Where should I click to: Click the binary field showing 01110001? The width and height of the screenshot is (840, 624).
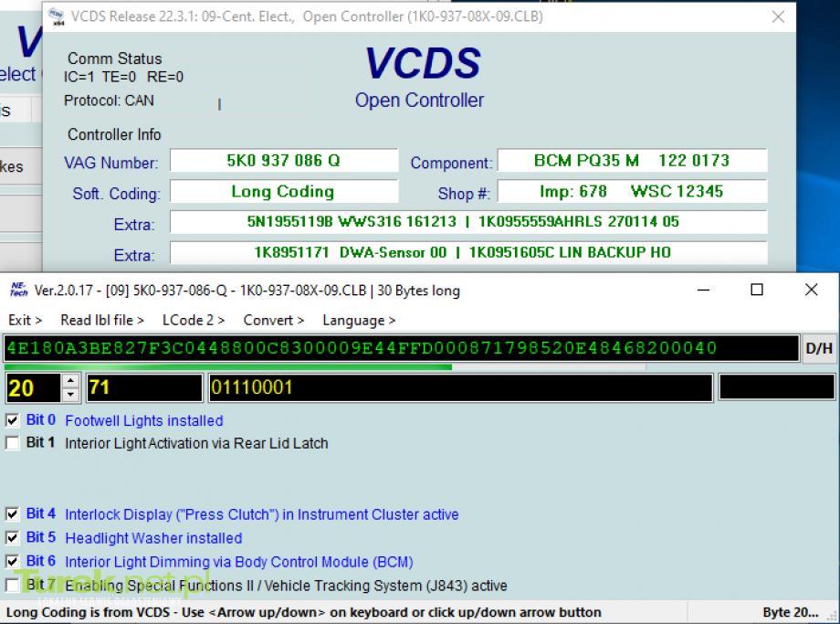(x=460, y=387)
